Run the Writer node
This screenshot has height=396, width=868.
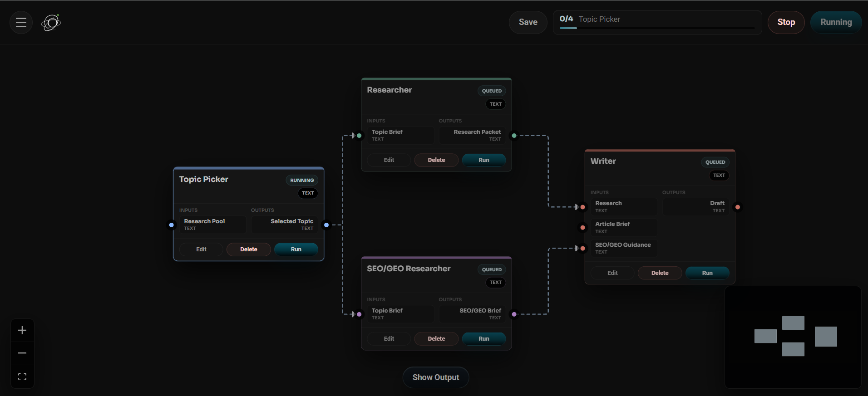coord(707,273)
